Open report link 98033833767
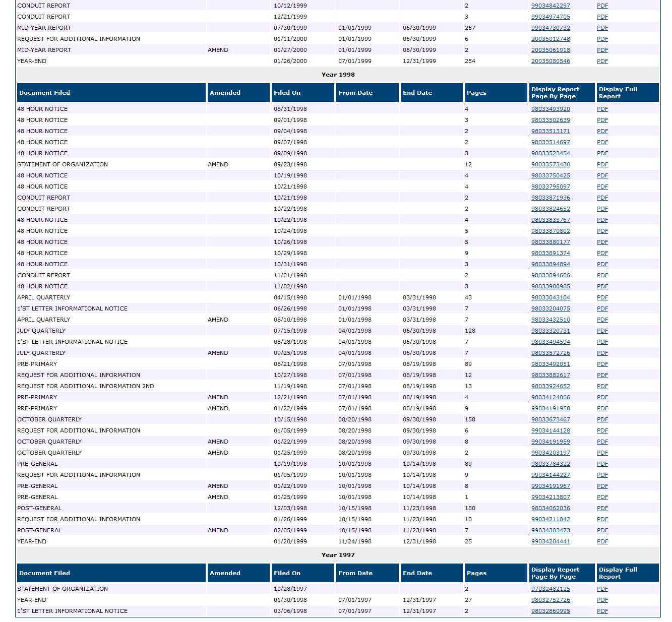Screen dimensions: 672x622 pyautogui.click(x=551, y=220)
